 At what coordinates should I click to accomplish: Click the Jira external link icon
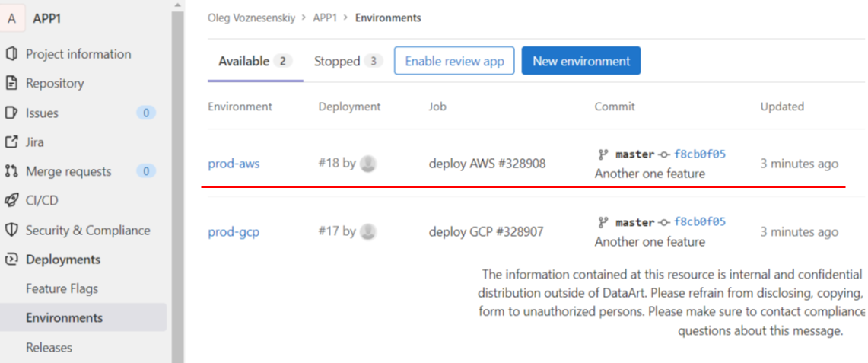(x=11, y=142)
